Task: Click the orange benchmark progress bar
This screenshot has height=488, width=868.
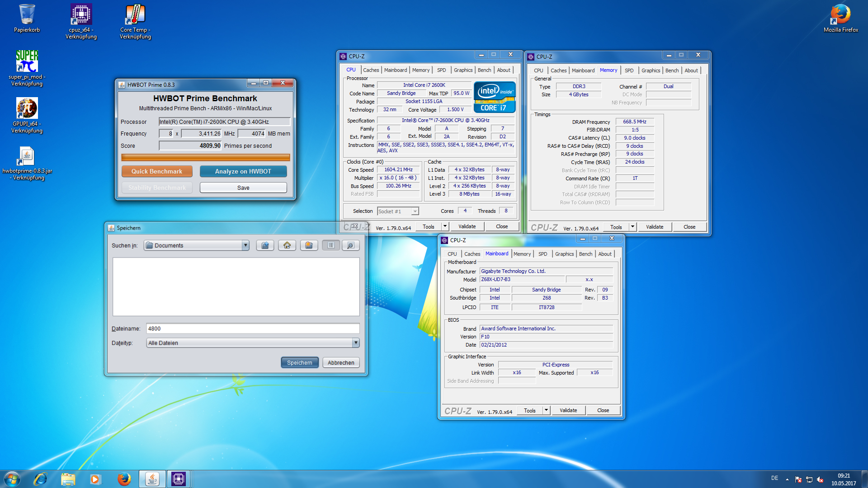Action: [206, 158]
